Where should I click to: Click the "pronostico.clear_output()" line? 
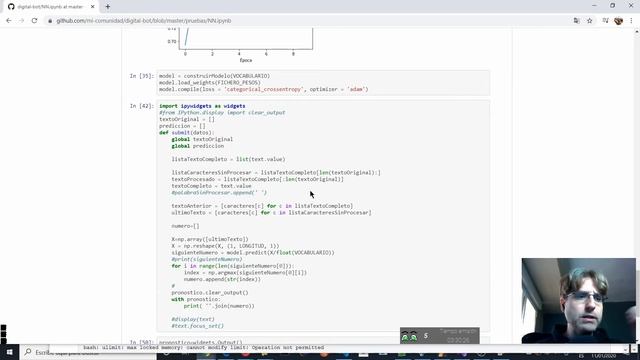pos(210,293)
